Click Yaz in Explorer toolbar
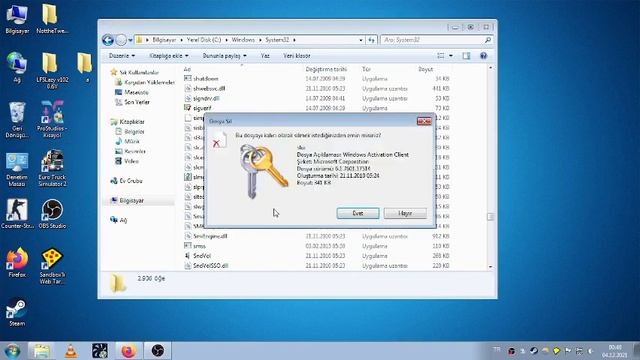 [x=265, y=56]
